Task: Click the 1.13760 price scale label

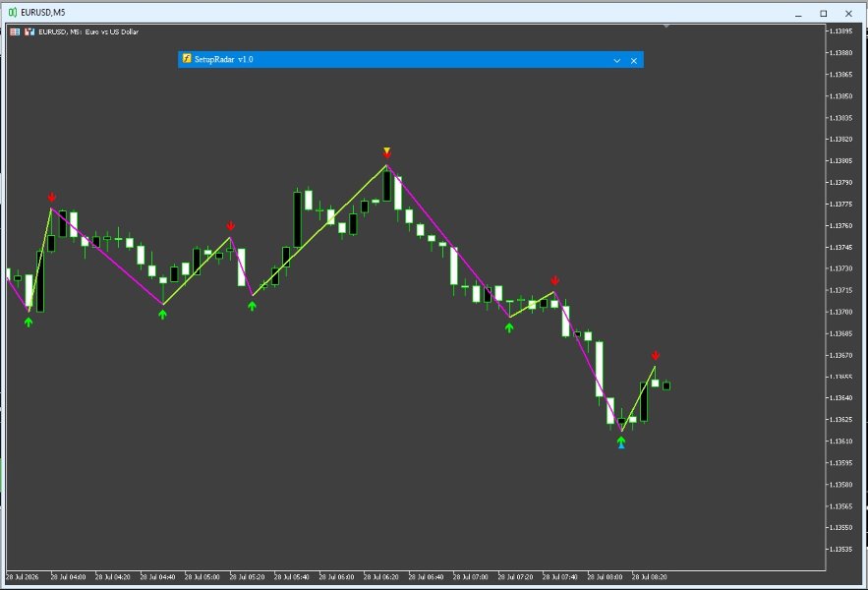Action: pyautogui.click(x=840, y=225)
